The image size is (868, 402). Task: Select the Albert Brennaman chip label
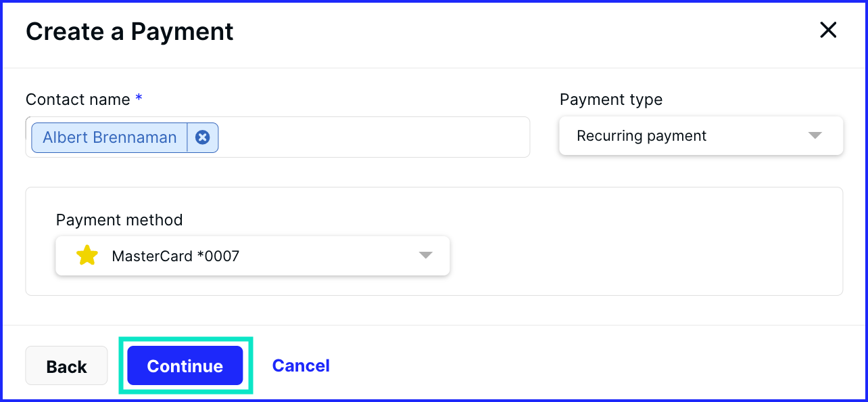(x=110, y=137)
